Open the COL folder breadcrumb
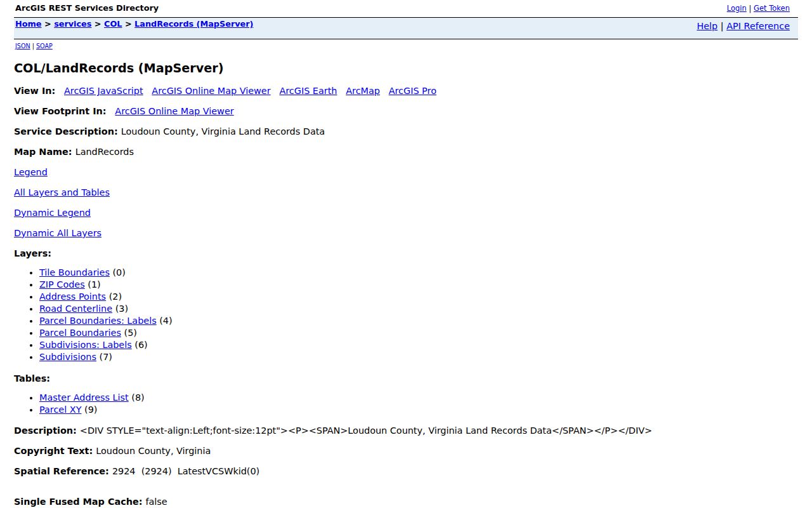The height and width of the screenshot is (508, 812). (x=113, y=24)
